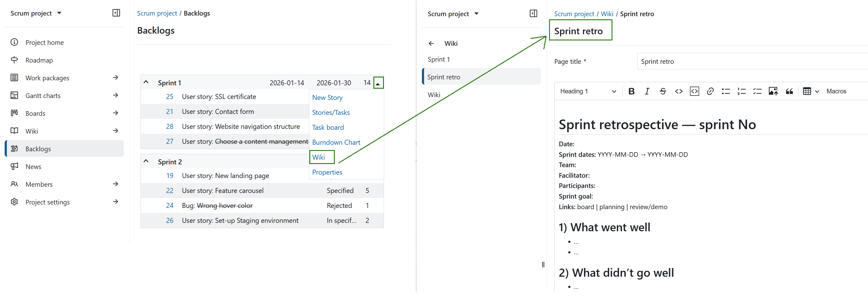
Task: Open the Heading 1 style dropdown
Action: (x=588, y=91)
